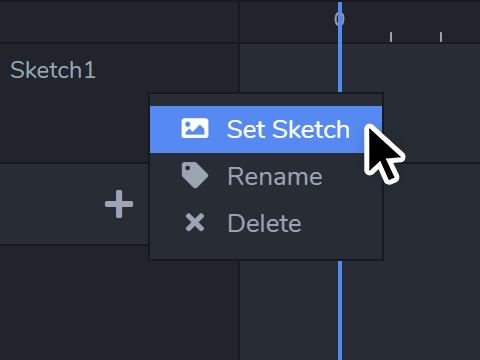This screenshot has width=480, height=360.
Task: Click the second tick mark on the ruler
Action: pyautogui.click(x=441, y=37)
